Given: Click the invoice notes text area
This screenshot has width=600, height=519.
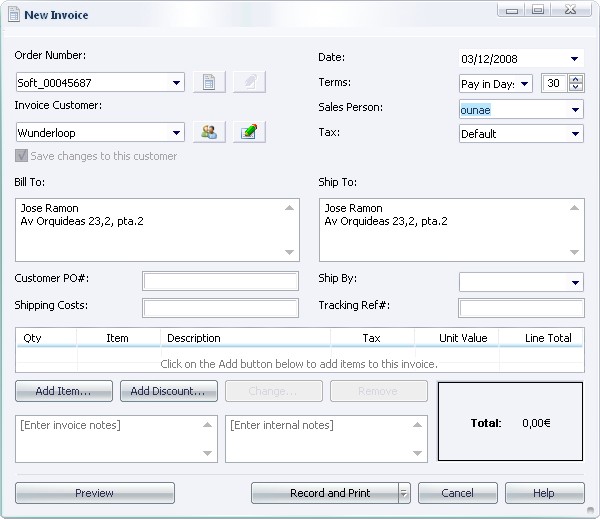Looking at the screenshot, I should tap(116, 439).
